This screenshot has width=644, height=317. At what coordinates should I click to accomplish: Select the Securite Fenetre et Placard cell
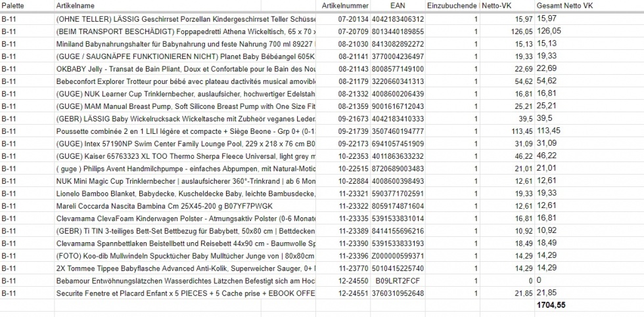click(185, 293)
